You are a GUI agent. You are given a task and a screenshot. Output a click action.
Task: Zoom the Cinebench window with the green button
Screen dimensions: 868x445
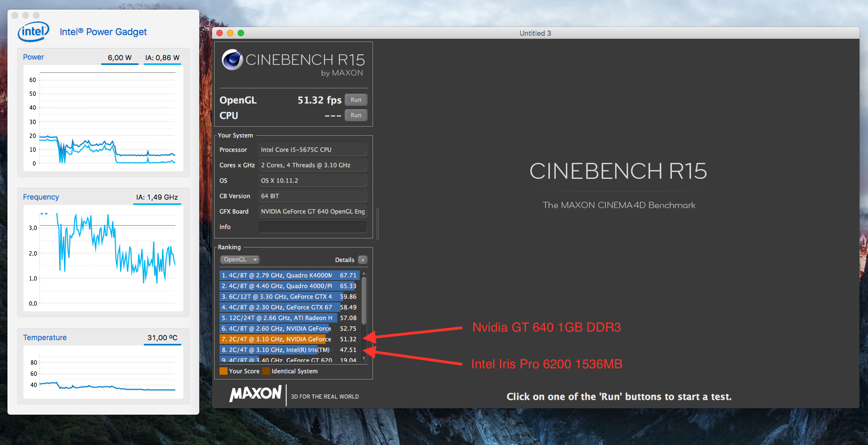click(x=241, y=33)
